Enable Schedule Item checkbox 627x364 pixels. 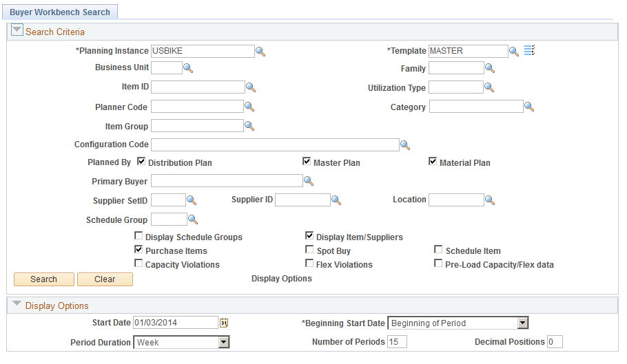click(x=439, y=250)
